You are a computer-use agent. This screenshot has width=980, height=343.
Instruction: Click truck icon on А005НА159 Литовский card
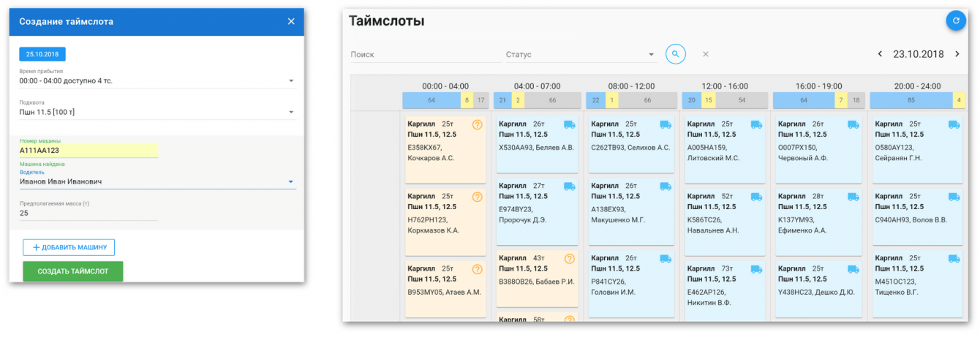coord(757,125)
